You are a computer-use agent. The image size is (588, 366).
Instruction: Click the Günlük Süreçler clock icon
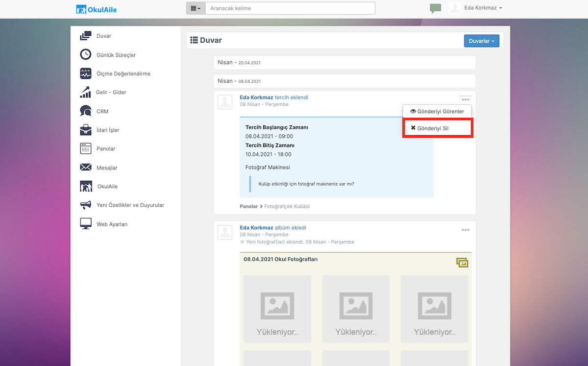point(86,54)
